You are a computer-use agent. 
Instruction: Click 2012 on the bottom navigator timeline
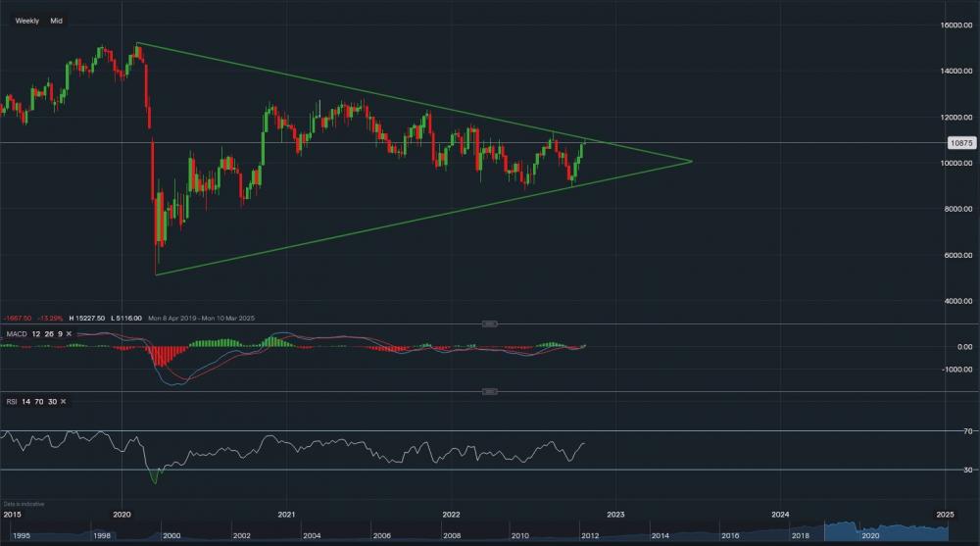coord(588,536)
